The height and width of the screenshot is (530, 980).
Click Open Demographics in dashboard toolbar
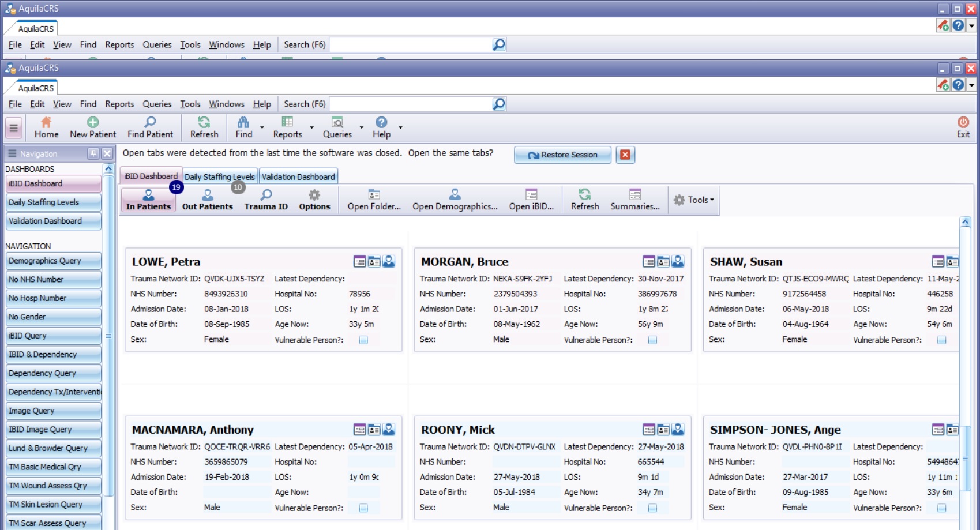point(455,200)
